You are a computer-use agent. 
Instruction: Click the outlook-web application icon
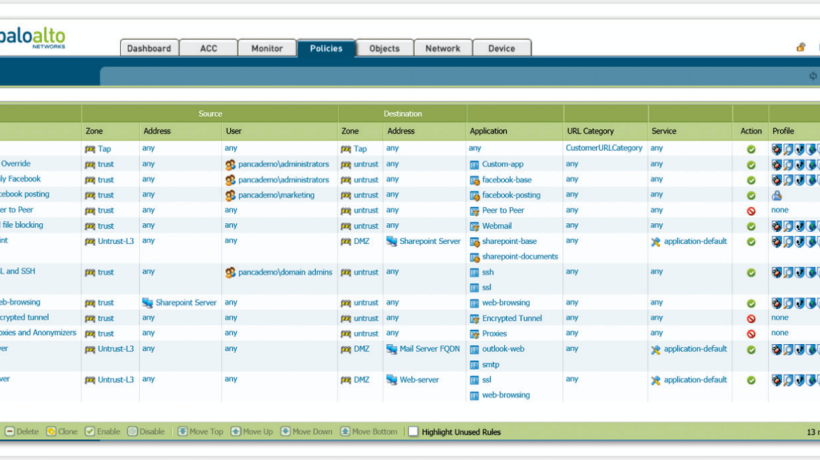point(474,349)
